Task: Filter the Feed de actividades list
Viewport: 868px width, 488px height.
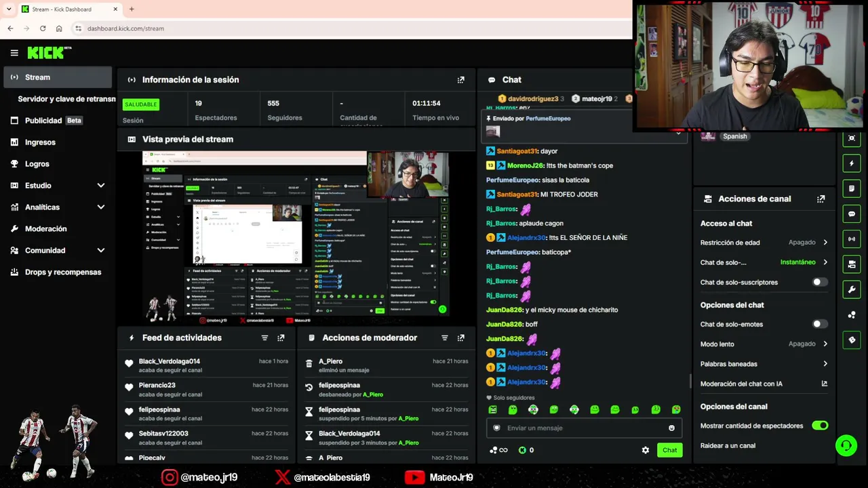Action: (x=264, y=338)
